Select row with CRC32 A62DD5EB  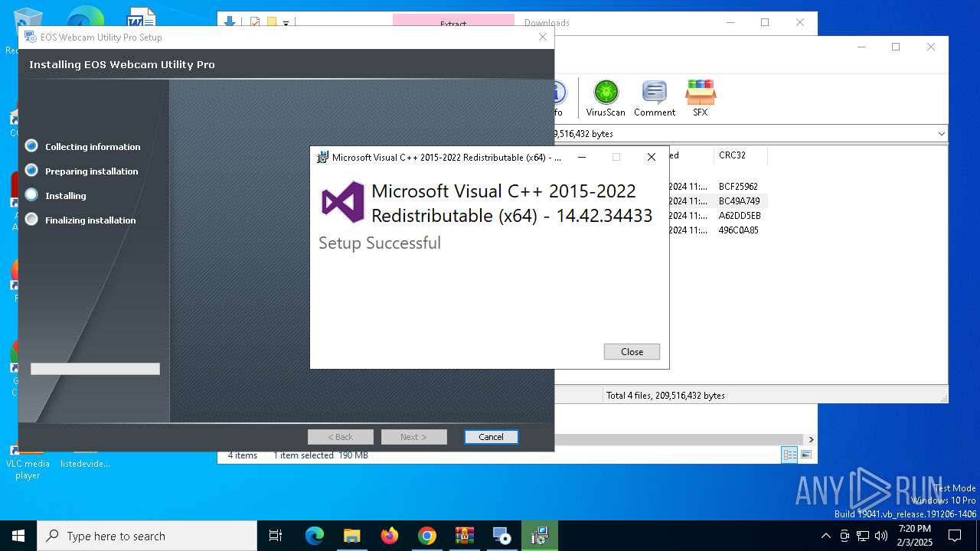coord(738,215)
